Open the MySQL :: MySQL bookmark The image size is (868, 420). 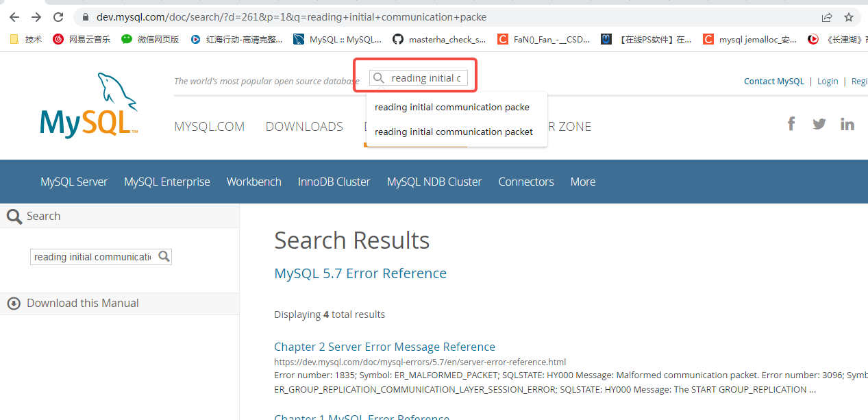337,39
